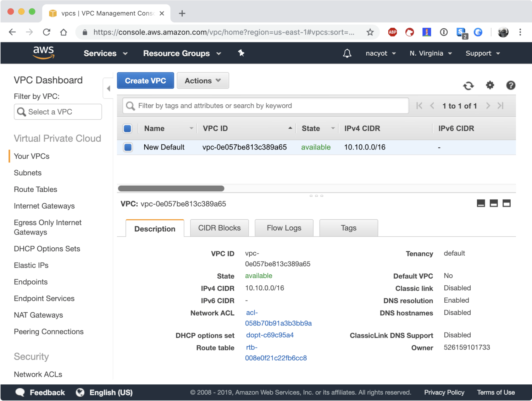
Task: Open the Name column dropdown arrow
Action: click(192, 128)
